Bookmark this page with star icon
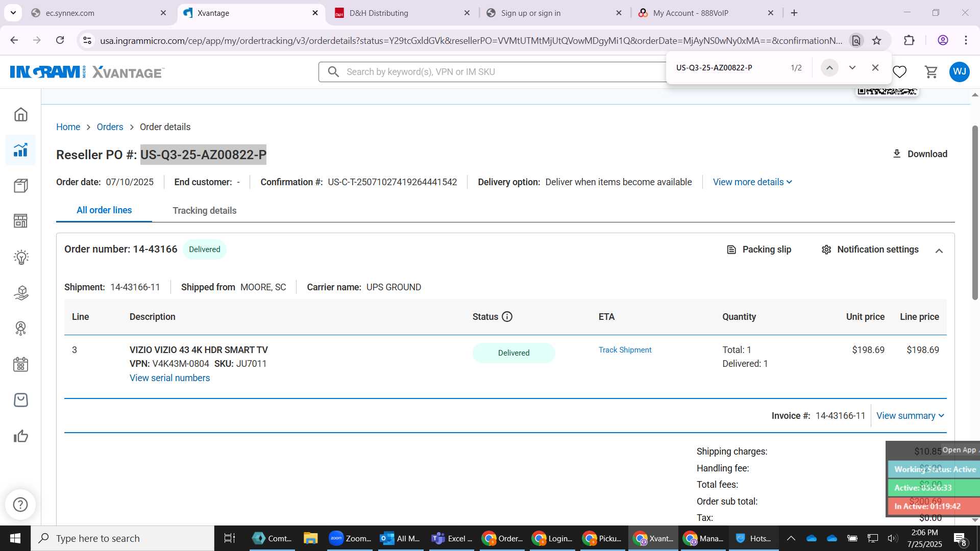The image size is (980, 551). click(877, 40)
